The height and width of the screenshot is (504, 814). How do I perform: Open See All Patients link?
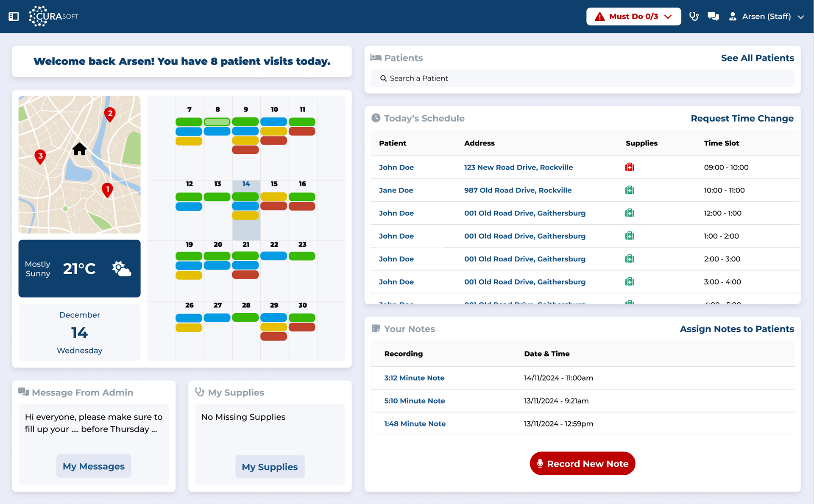click(757, 58)
